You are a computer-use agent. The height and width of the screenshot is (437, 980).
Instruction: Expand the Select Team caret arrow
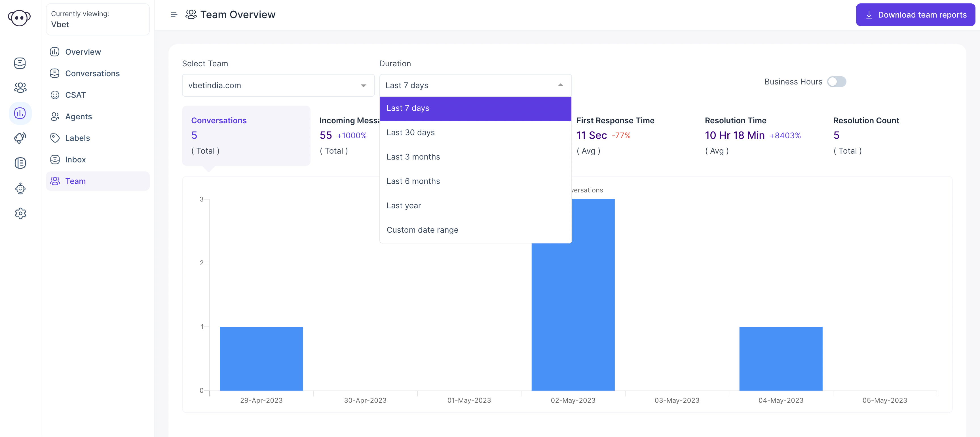pos(363,86)
